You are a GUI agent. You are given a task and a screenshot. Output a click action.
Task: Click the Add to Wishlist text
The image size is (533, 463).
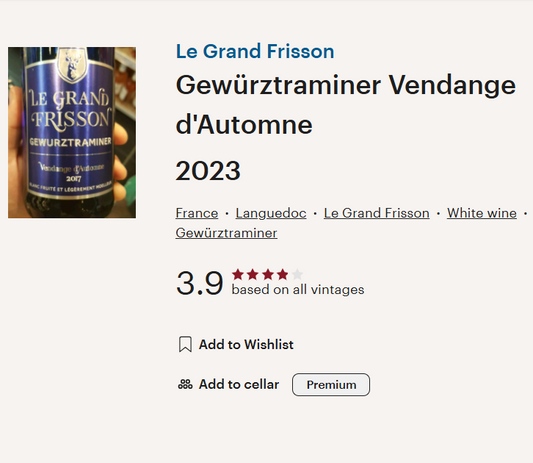tap(246, 344)
